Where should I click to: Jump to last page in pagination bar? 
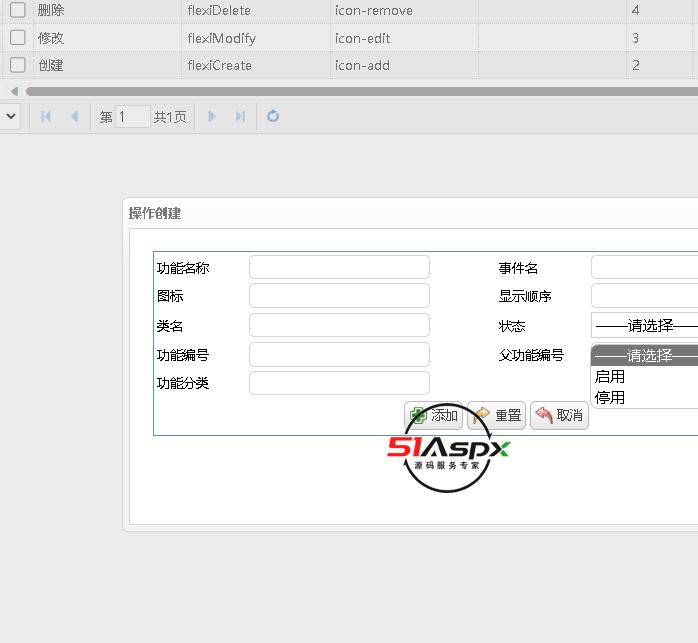240,116
